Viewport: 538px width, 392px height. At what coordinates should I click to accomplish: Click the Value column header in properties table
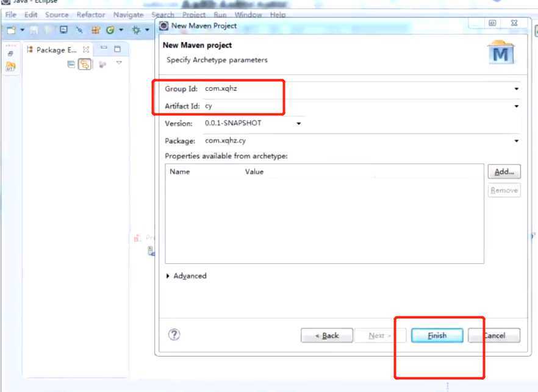pyautogui.click(x=254, y=172)
